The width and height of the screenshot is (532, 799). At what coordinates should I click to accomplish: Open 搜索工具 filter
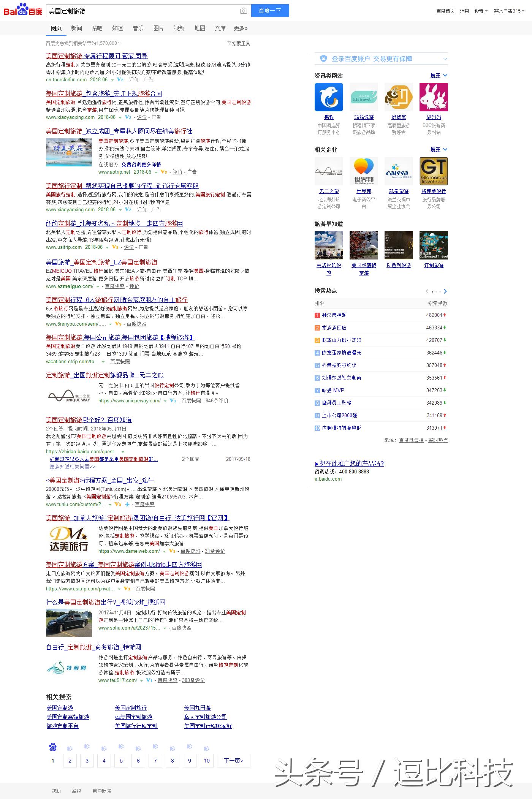coord(239,43)
